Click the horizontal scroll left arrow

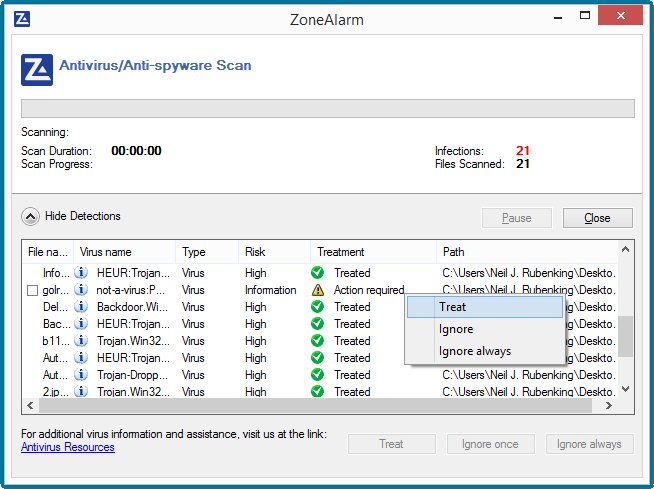click(30, 405)
